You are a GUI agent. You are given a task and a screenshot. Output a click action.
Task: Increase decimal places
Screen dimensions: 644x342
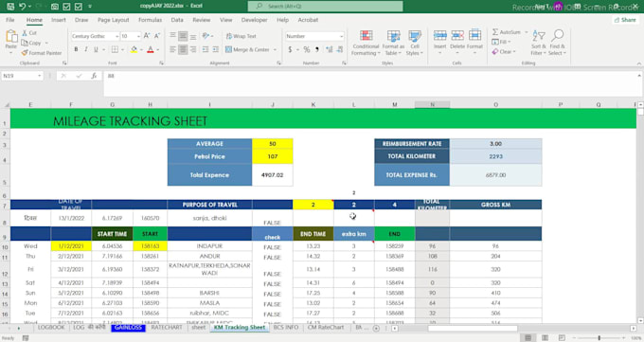click(330, 49)
